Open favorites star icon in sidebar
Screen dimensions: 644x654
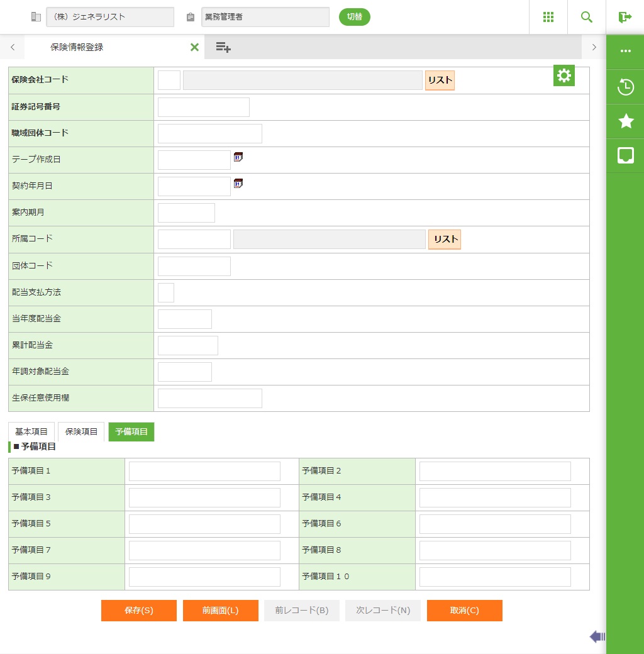click(x=626, y=121)
